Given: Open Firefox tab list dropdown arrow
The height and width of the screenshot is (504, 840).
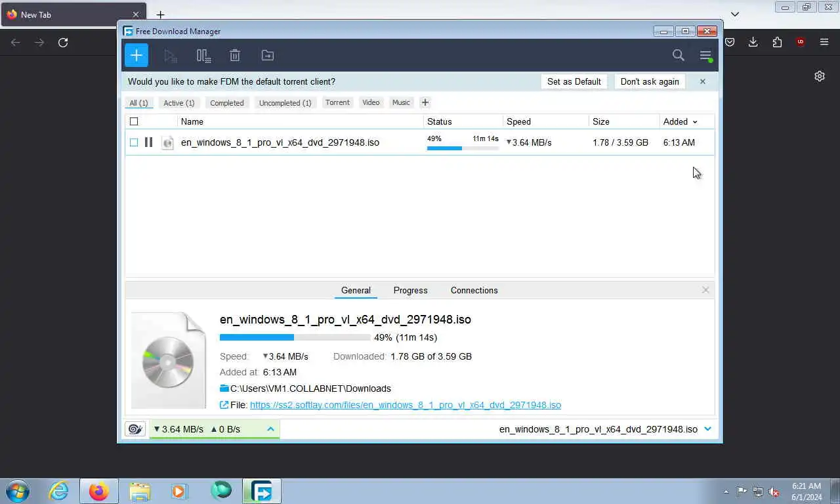Looking at the screenshot, I should 735,14.
